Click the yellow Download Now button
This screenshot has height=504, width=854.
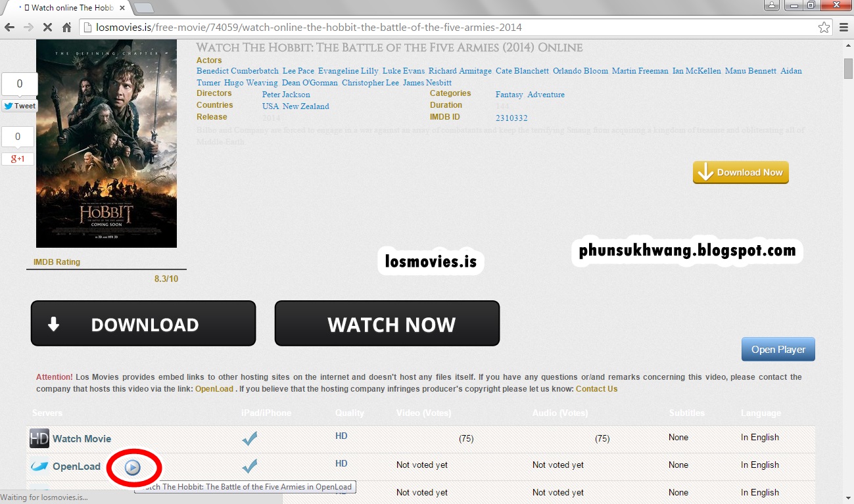click(740, 172)
